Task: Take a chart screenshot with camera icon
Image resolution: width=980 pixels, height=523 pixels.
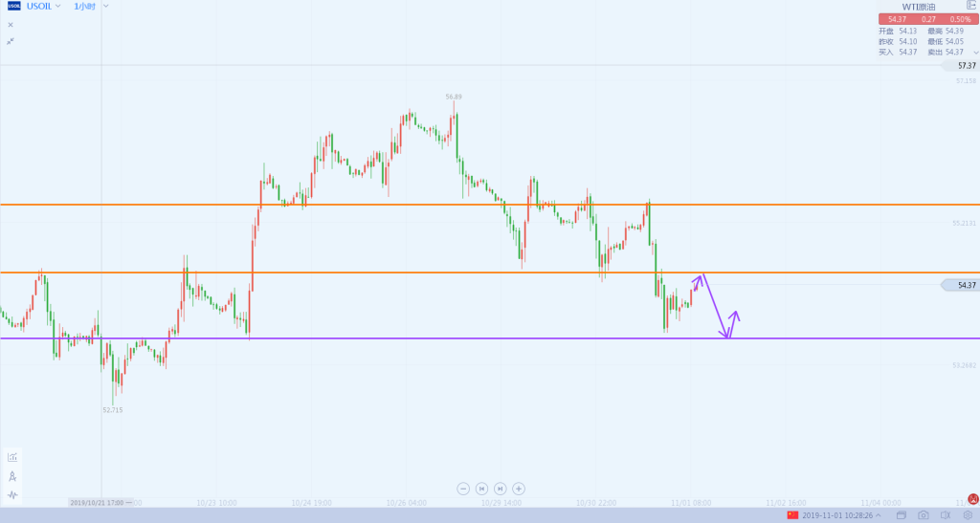Action: pos(924,515)
